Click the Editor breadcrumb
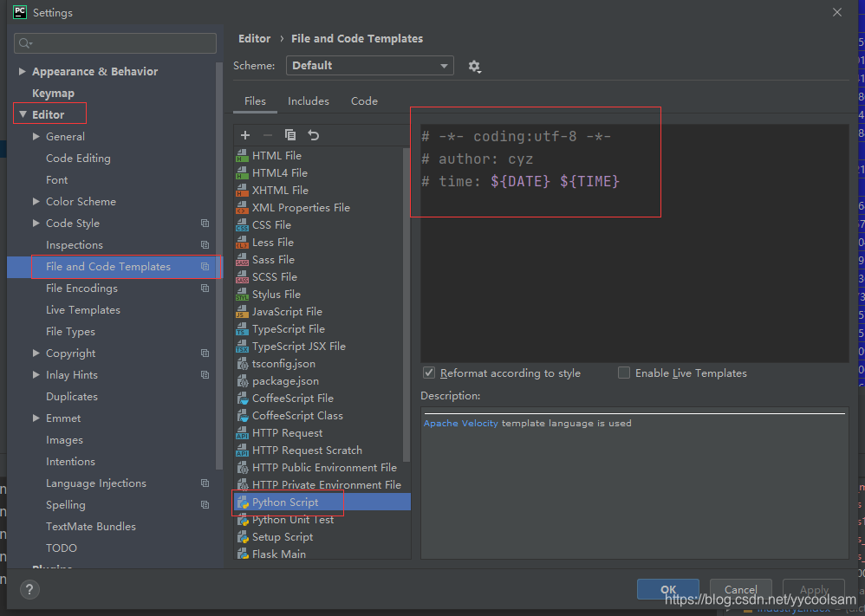 [x=254, y=39]
